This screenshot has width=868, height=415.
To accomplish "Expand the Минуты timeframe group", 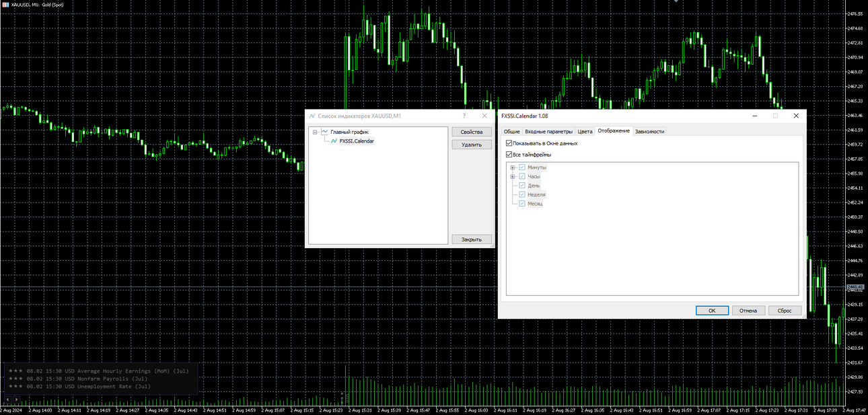I will [x=513, y=167].
